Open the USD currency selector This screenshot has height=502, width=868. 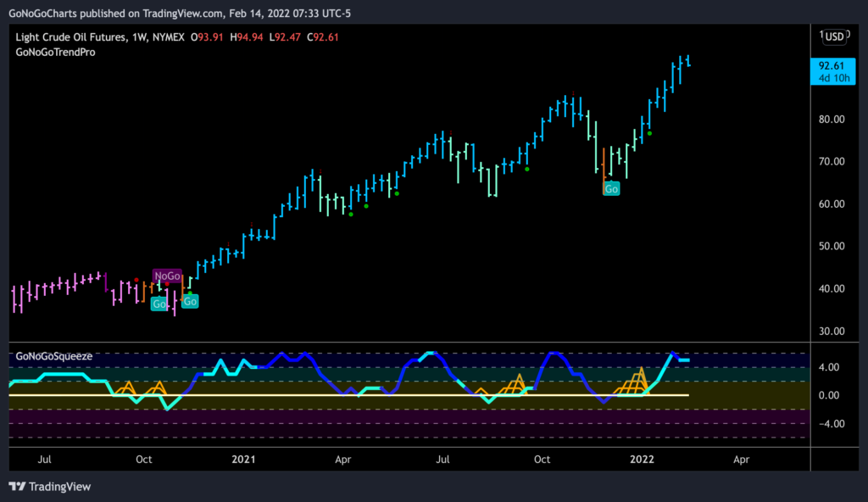tap(834, 36)
